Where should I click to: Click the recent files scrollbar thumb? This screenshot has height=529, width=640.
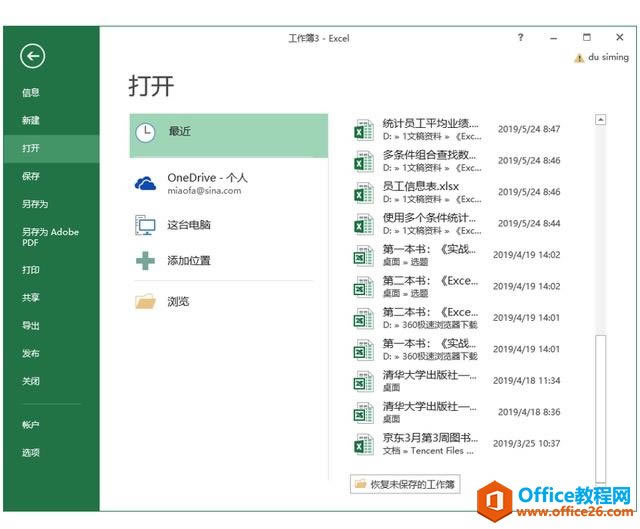(600, 408)
